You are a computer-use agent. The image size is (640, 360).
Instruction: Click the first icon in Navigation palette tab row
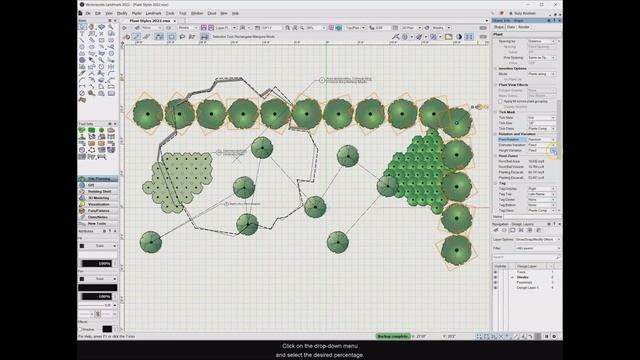496,230
